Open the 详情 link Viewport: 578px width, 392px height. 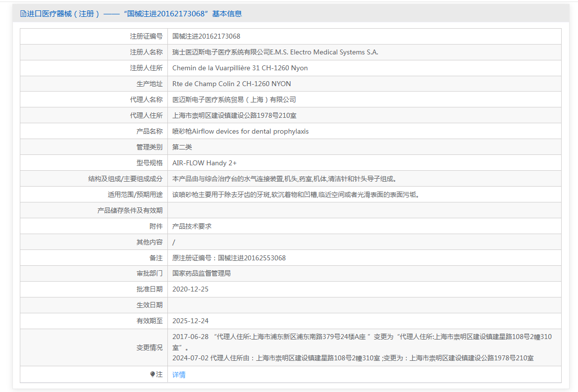point(179,374)
